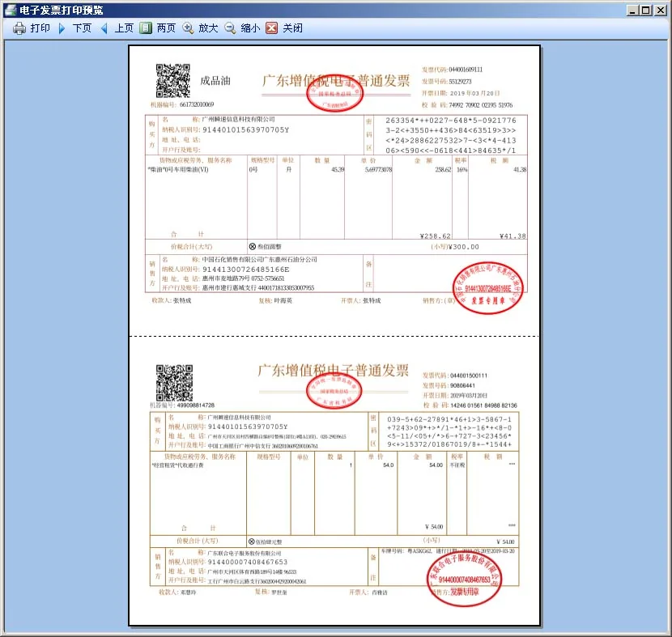Click the 缩小 zoom out label

(250, 28)
